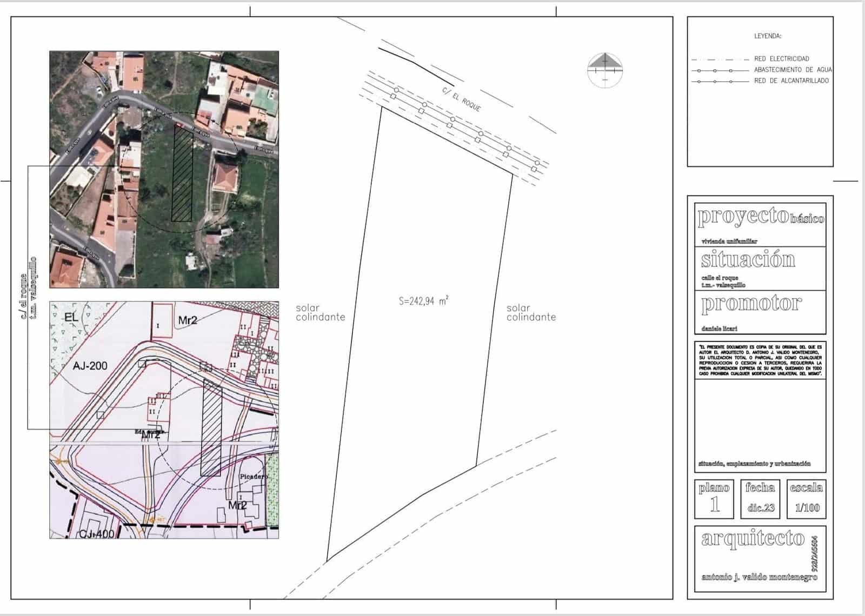Click the AJ-200 label on zoning map
Screen dimensions: 865x616
90,366
